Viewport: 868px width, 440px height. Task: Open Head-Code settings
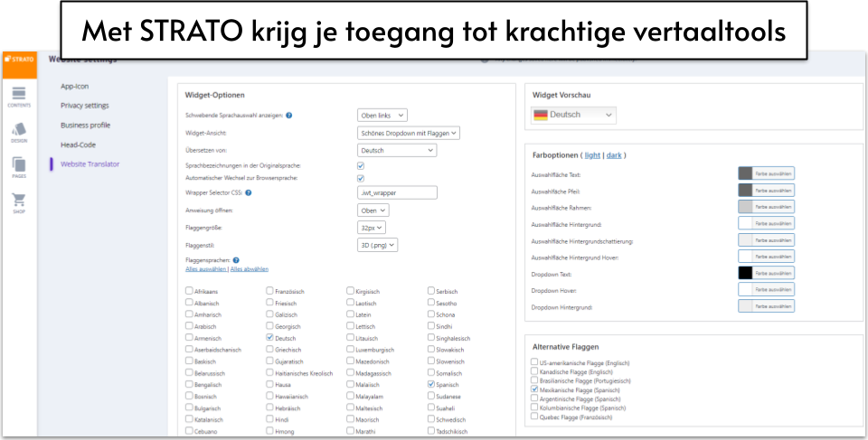point(78,145)
